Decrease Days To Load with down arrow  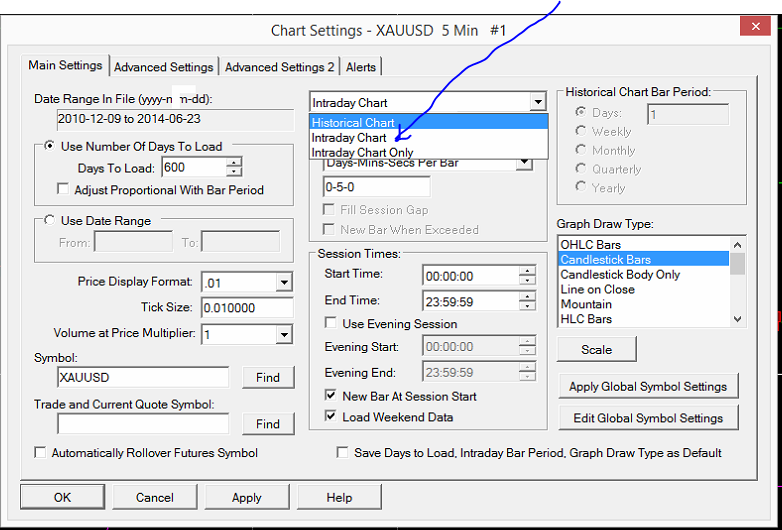233,172
